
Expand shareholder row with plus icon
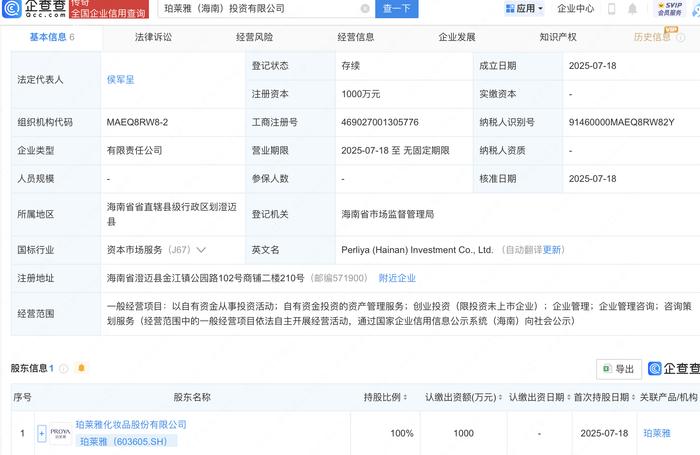(42, 433)
